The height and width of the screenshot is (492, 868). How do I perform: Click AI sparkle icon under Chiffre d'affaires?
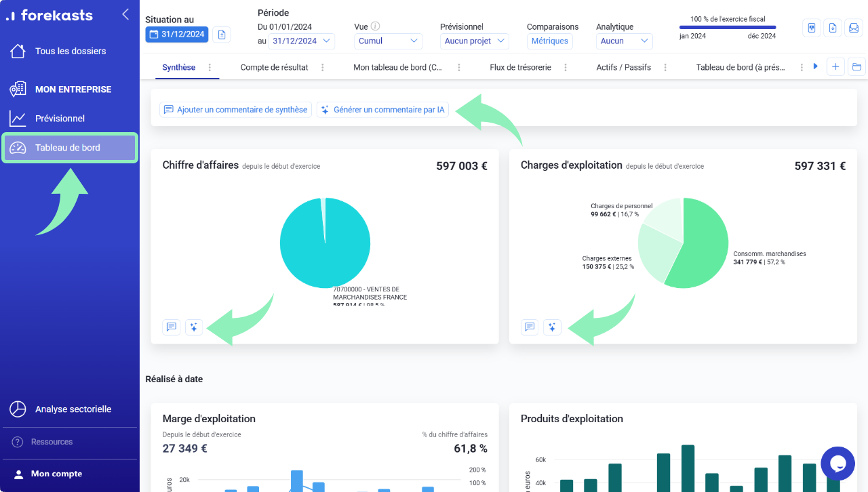pos(194,327)
